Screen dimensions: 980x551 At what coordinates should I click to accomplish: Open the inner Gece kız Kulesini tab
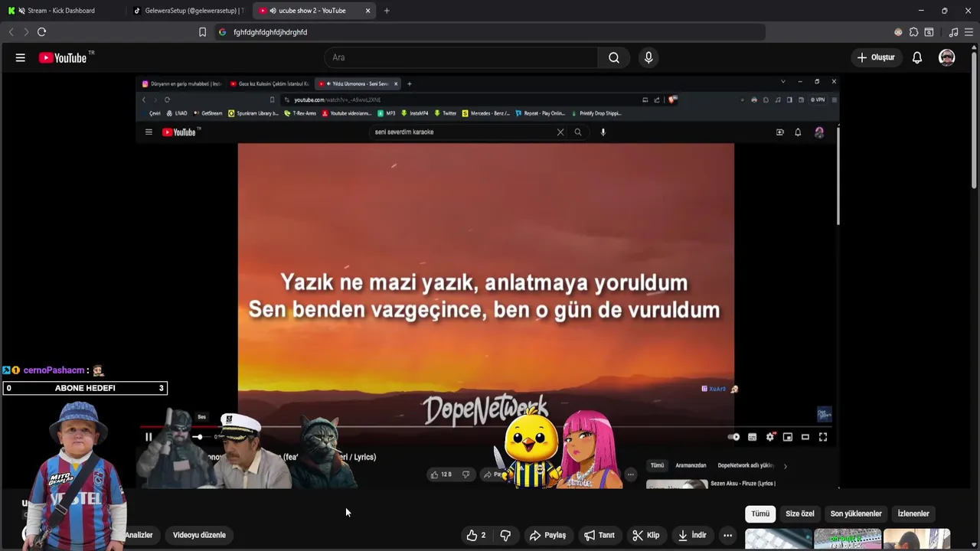click(269, 83)
